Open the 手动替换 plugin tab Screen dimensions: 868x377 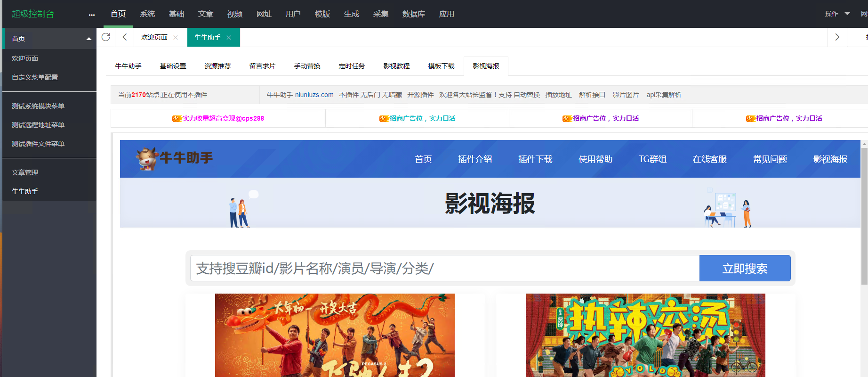pos(307,66)
